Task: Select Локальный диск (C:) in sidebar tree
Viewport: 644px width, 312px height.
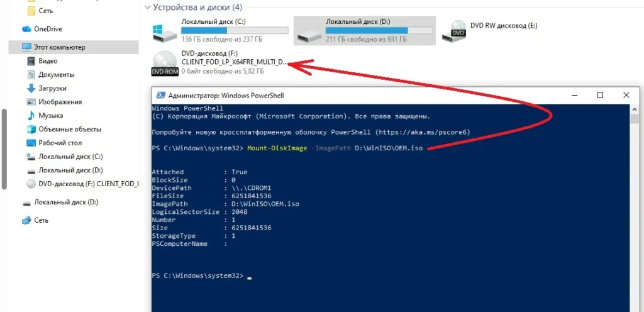Action: point(70,157)
